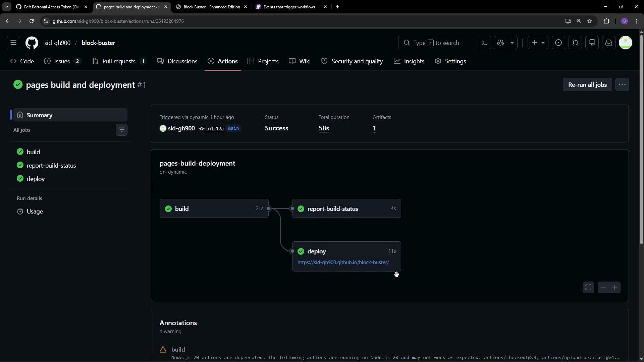Switch to the Issues tab
The width and height of the screenshot is (644, 362).
(x=63, y=61)
